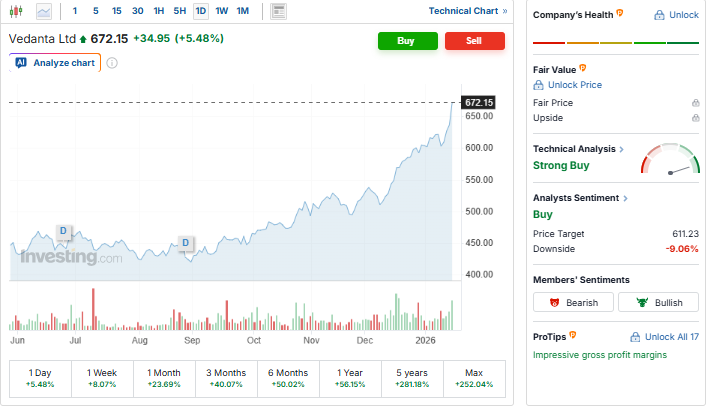The height and width of the screenshot is (407, 708).
Task: Select the 1 minute interval
Action: click(75, 11)
